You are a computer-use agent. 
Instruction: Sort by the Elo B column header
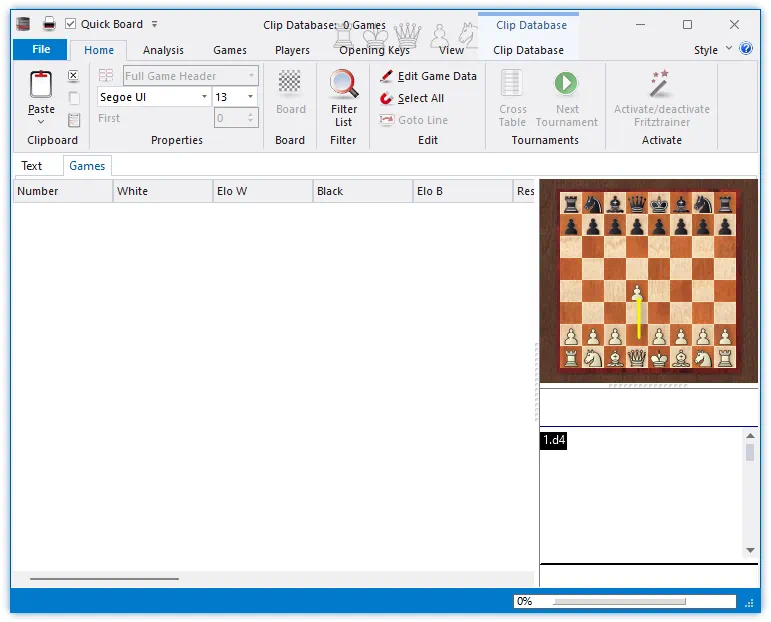(x=463, y=191)
